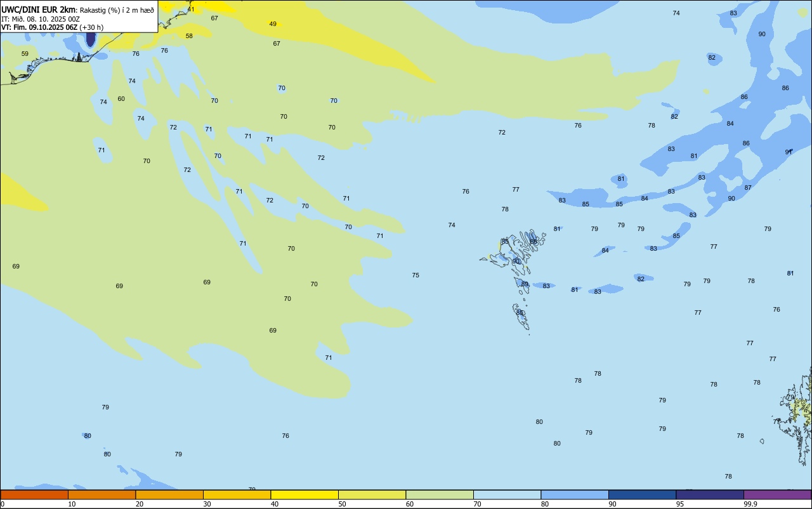
Task: Click the 30–40 gold legend swatch
Action: (x=237, y=494)
